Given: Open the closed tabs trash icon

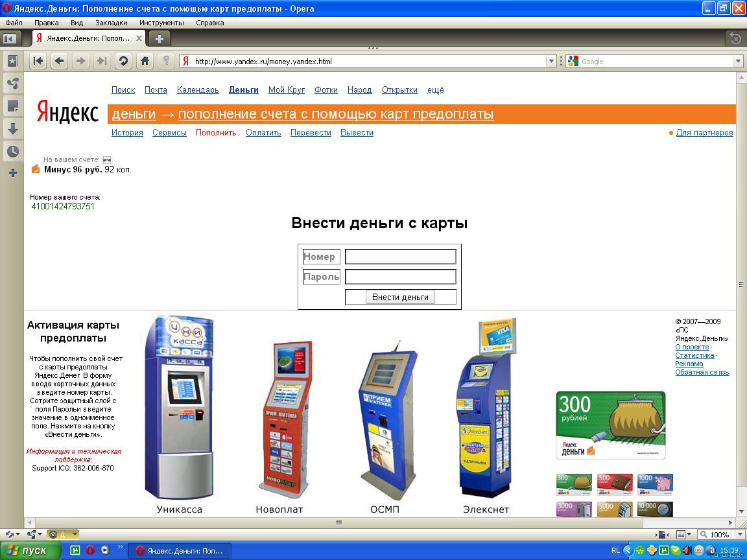Looking at the screenshot, I should [735, 38].
